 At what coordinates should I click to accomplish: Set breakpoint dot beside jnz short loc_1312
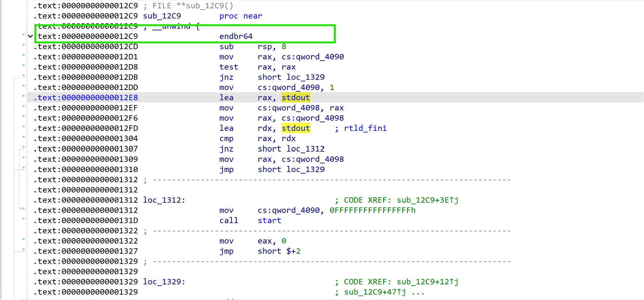(24, 147)
